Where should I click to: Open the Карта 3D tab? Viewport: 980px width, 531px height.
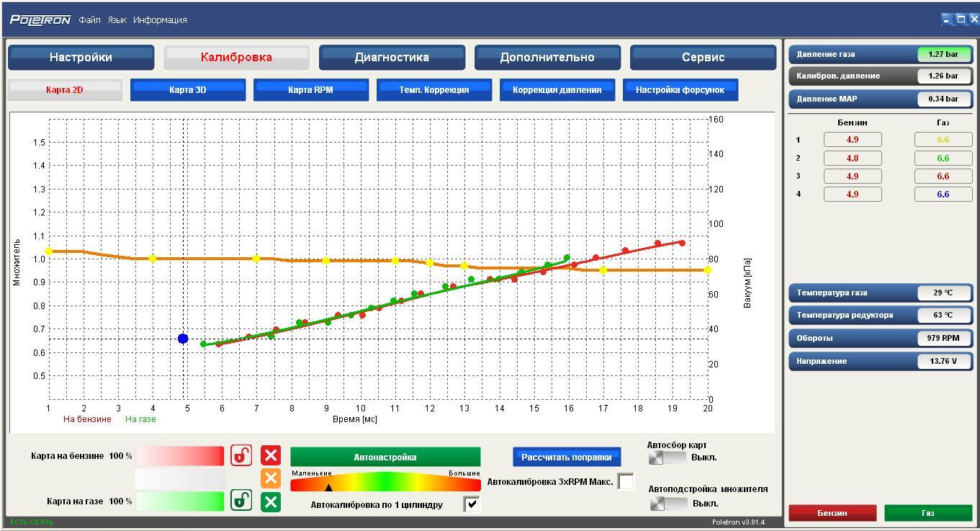[x=188, y=90]
